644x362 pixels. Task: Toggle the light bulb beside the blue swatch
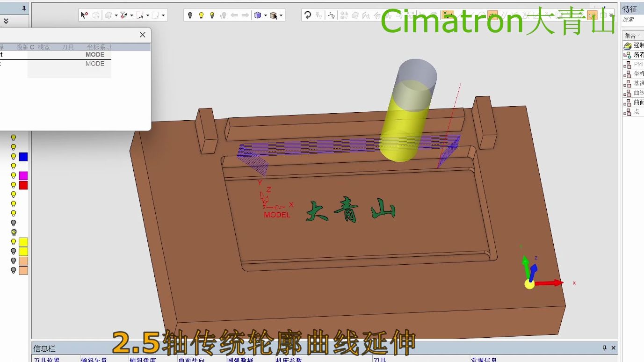(14, 157)
